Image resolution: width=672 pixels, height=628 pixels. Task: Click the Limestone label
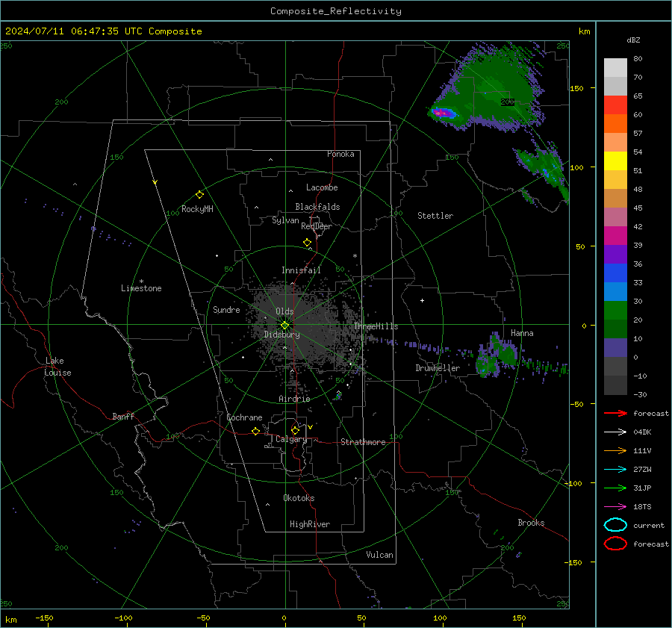[141, 288]
